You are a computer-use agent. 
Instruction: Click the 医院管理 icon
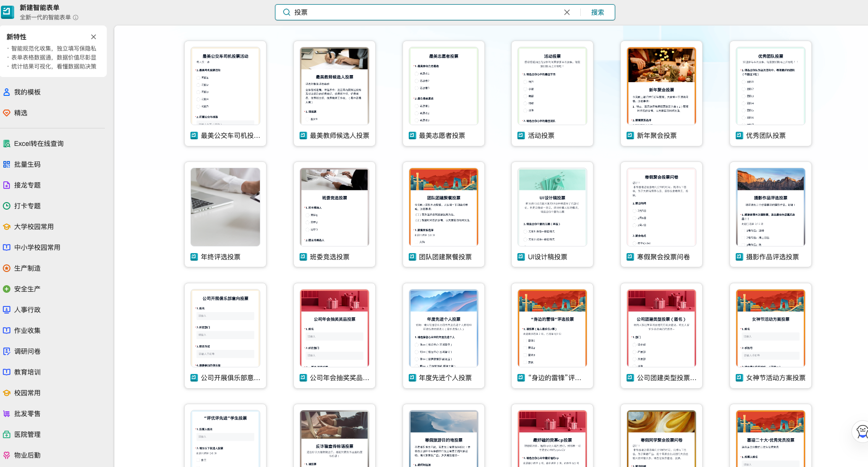(x=7, y=434)
